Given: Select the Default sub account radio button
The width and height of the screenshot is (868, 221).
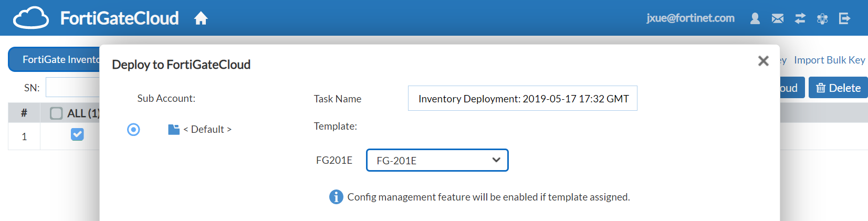Looking at the screenshot, I should 133,129.
